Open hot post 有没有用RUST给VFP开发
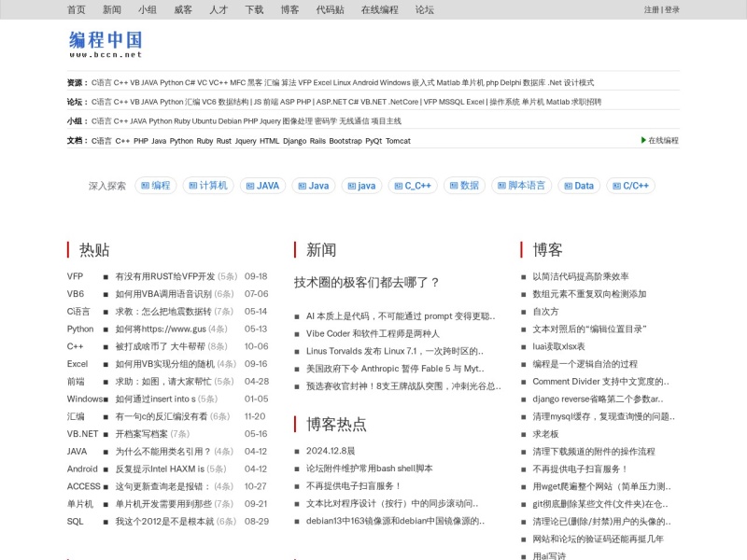 point(165,276)
